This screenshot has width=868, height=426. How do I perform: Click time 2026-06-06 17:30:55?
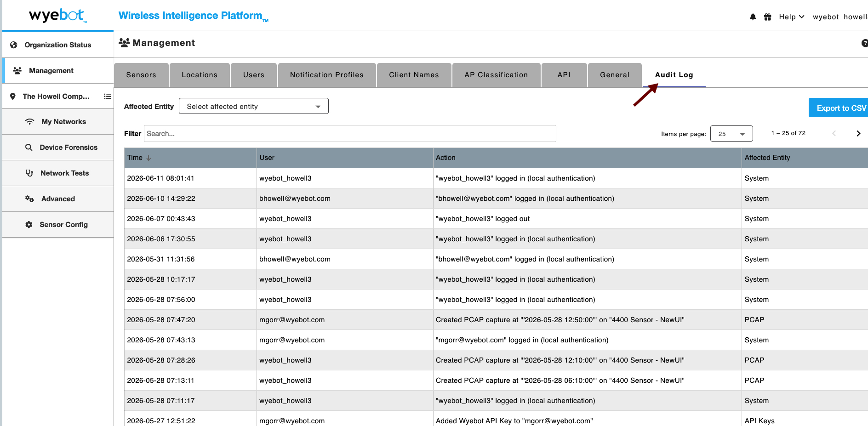(161, 239)
